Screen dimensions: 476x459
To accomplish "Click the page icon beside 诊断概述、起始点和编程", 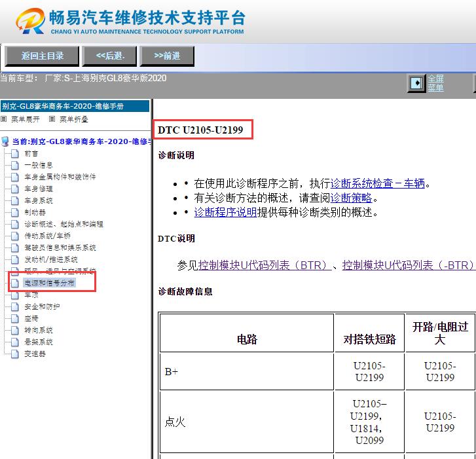I will click(x=14, y=225).
